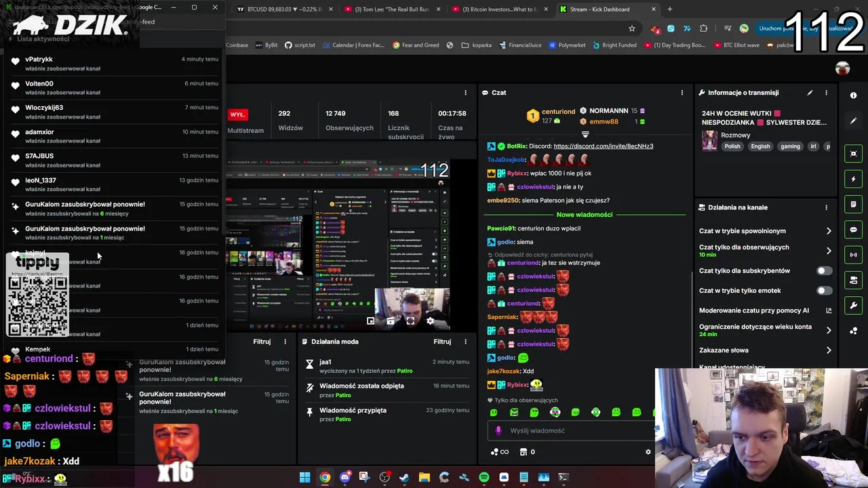Click the camera panel icon in the right sidebar

pos(853,280)
